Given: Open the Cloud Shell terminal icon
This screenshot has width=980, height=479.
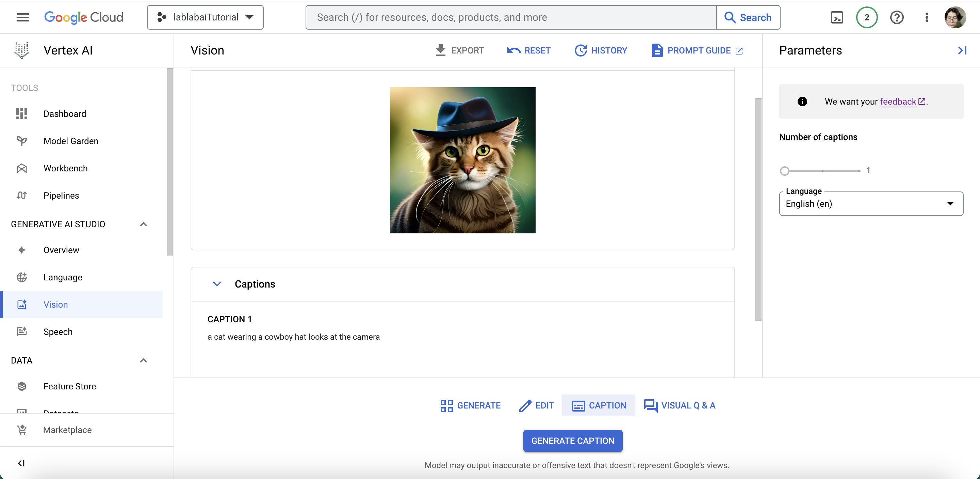Looking at the screenshot, I should (x=837, y=17).
